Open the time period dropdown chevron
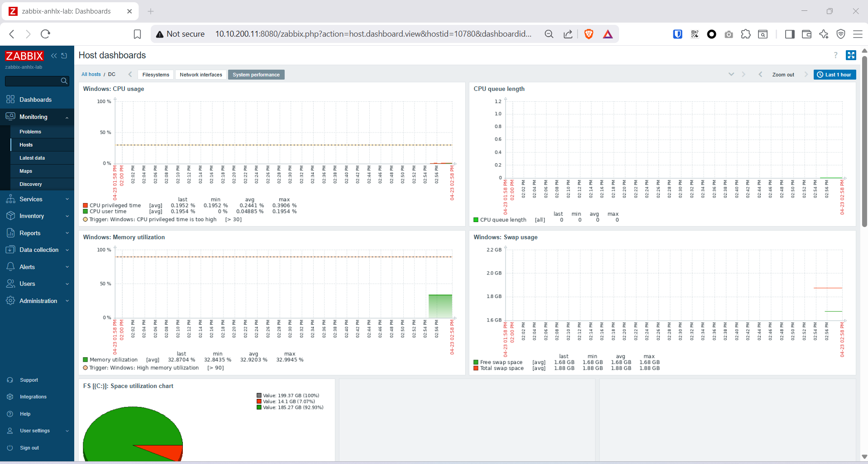 (x=731, y=75)
